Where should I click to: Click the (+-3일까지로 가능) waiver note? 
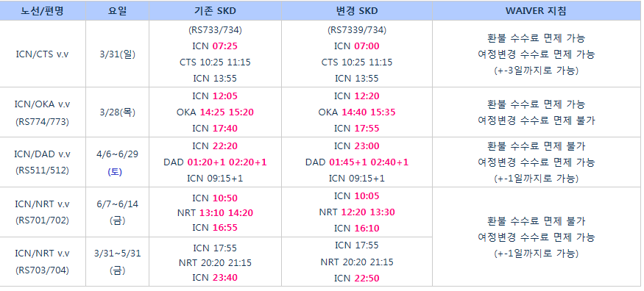coord(536,71)
